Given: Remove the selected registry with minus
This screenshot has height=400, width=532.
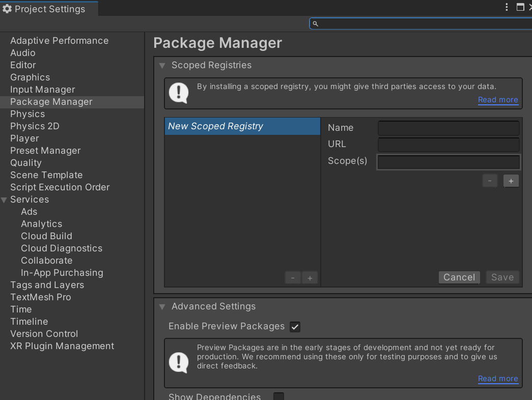Looking at the screenshot, I should point(292,278).
